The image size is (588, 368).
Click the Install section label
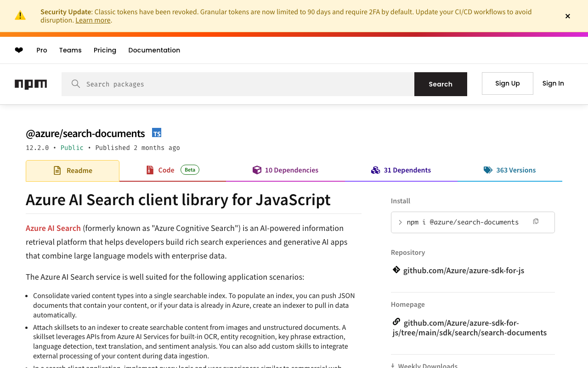point(401,201)
